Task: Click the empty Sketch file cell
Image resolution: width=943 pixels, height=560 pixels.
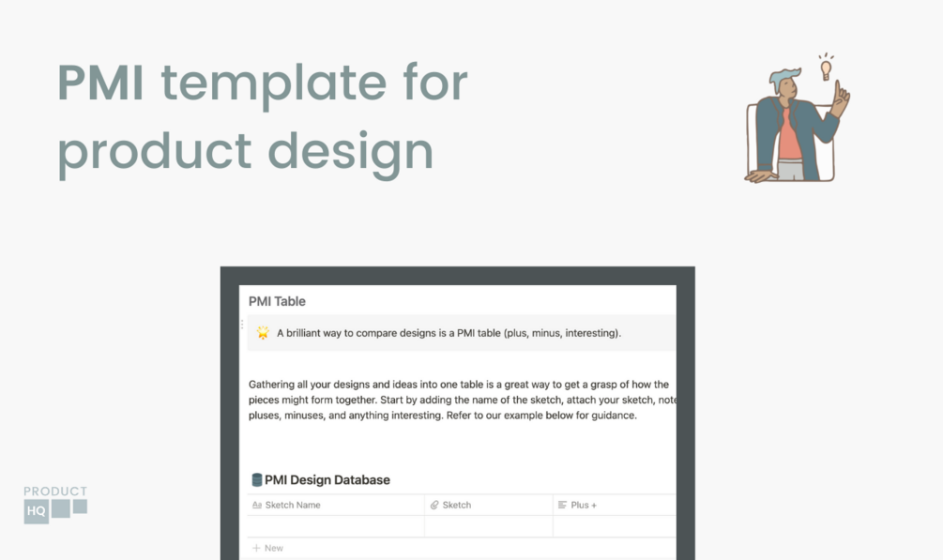Action: (x=488, y=526)
